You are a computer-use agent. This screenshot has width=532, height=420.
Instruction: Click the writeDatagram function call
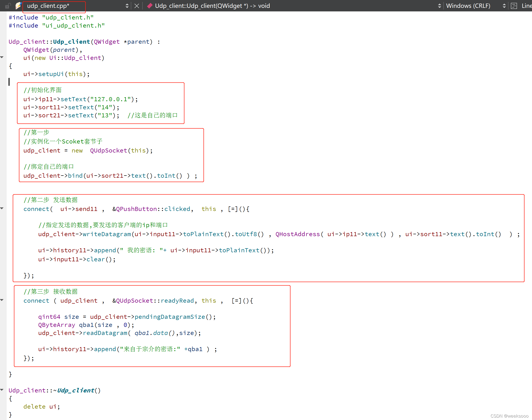107,234
